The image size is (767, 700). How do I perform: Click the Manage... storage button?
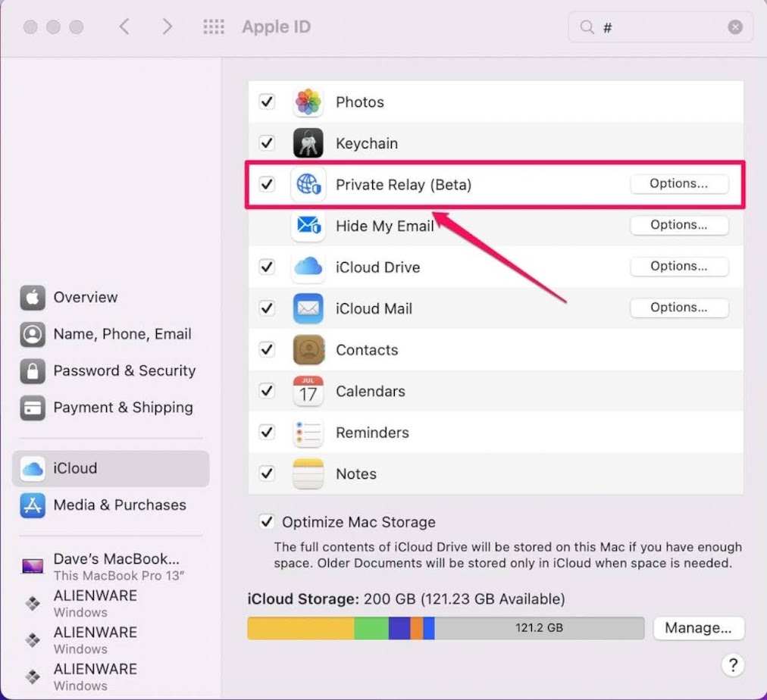coord(699,628)
